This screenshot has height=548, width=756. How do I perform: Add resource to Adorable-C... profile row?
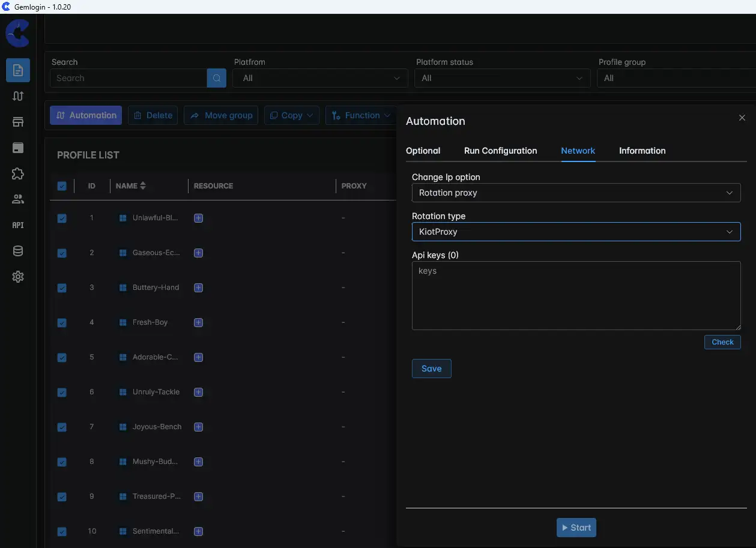tap(199, 357)
